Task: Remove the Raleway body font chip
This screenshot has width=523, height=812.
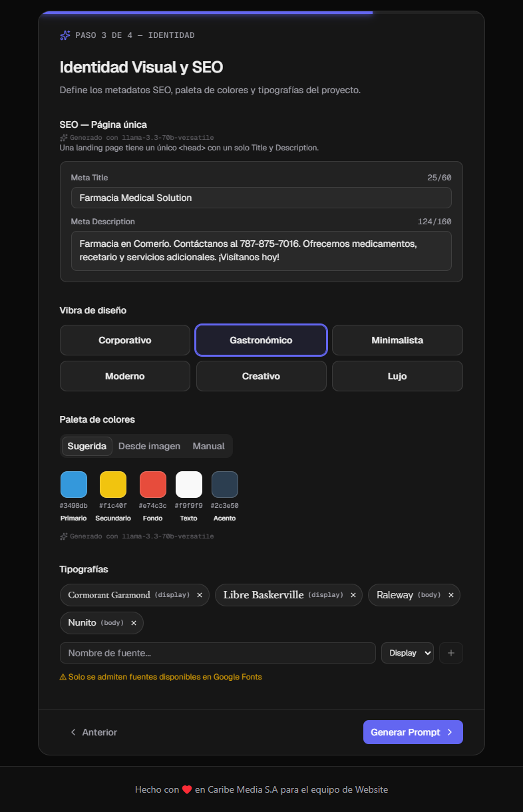Action: pos(451,595)
